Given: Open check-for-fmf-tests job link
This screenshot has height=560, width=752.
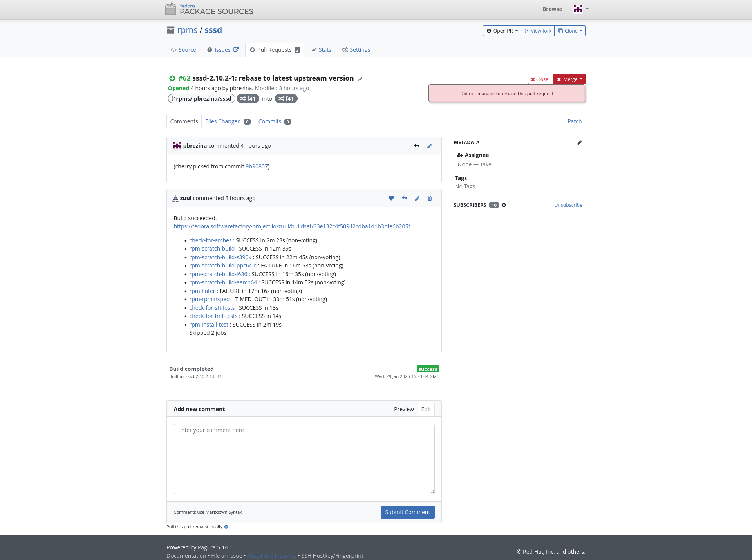Looking at the screenshot, I should 213,316.
